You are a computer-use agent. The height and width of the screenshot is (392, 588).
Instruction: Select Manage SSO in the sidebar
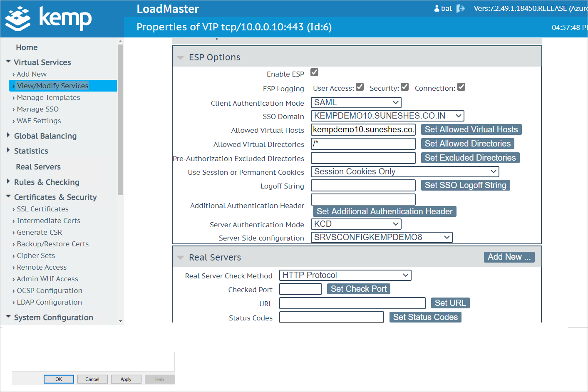(x=37, y=109)
